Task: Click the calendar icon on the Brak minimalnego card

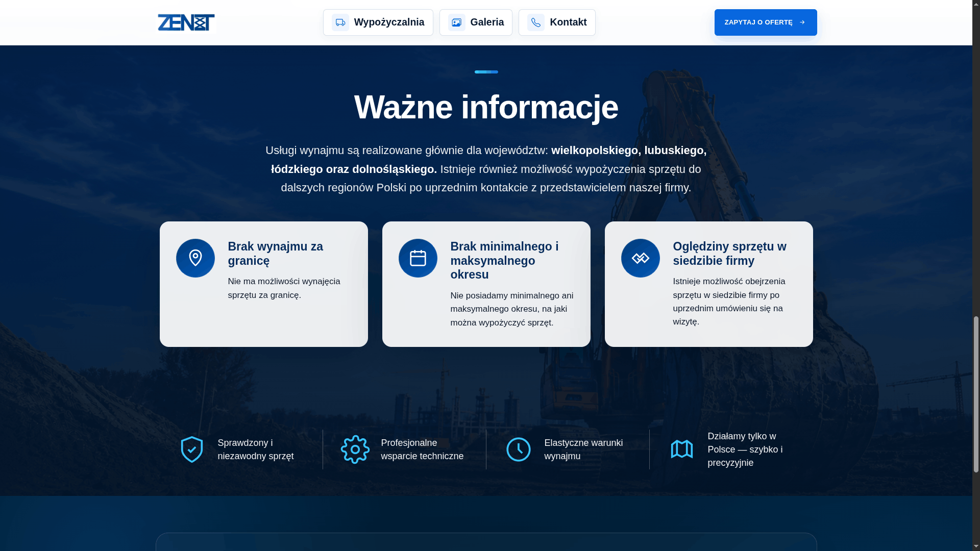Action: pos(418,258)
